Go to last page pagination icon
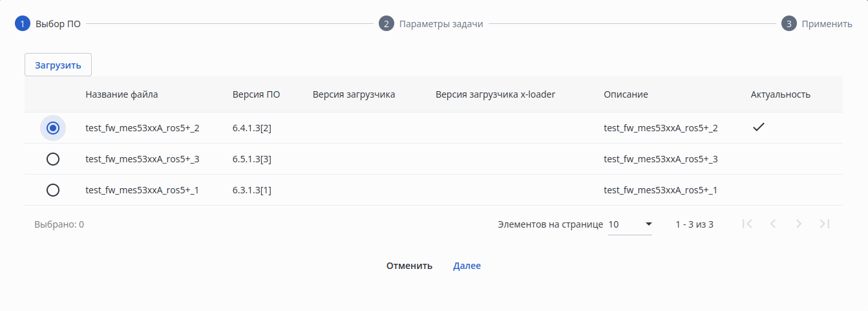Image resolution: width=868 pixels, height=311 pixels. (x=824, y=224)
